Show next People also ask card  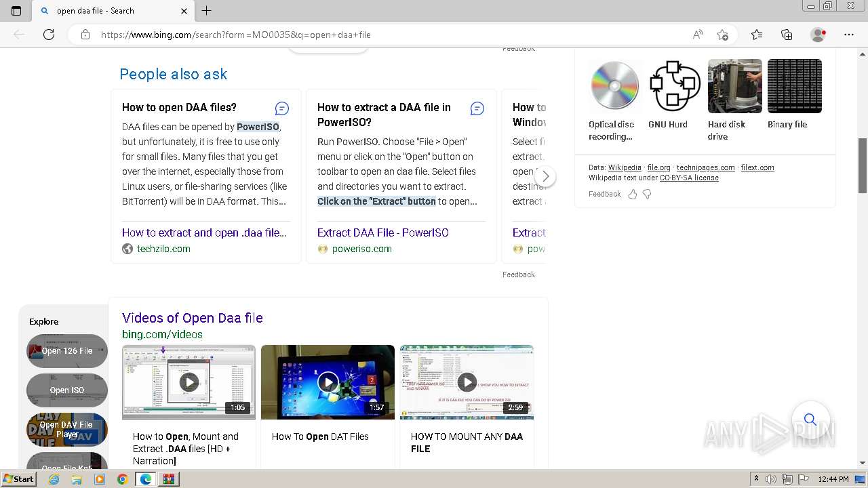click(545, 177)
